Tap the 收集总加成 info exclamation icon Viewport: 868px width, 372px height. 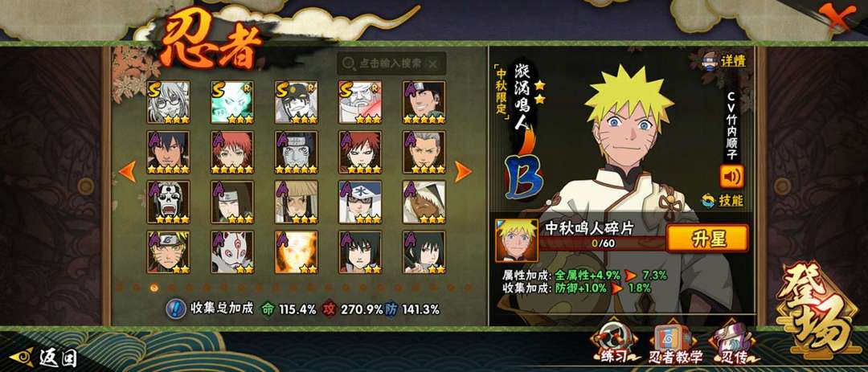[175, 309]
